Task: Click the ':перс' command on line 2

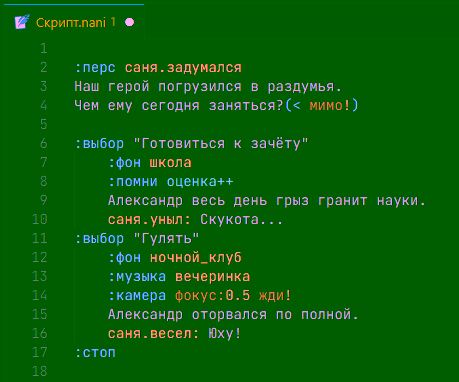Action: click(95, 68)
